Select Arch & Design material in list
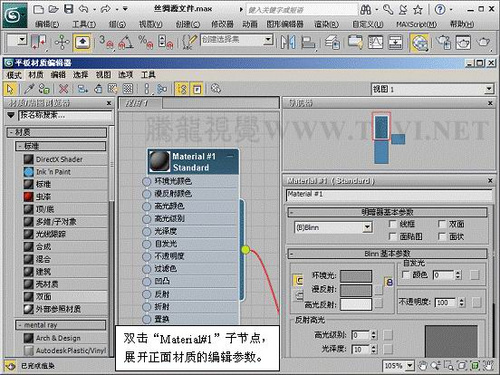Screen dimensions: 500x375 [x=65, y=338]
